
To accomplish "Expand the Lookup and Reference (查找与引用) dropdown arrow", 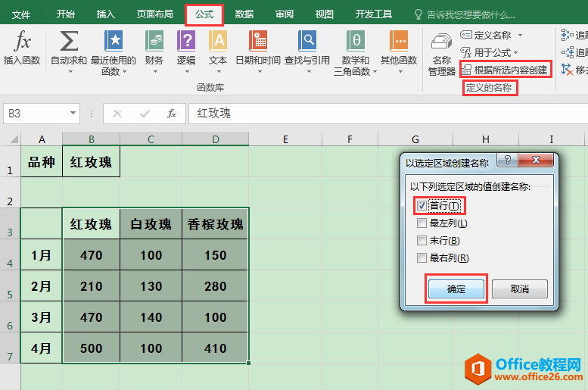I will coord(309,71).
